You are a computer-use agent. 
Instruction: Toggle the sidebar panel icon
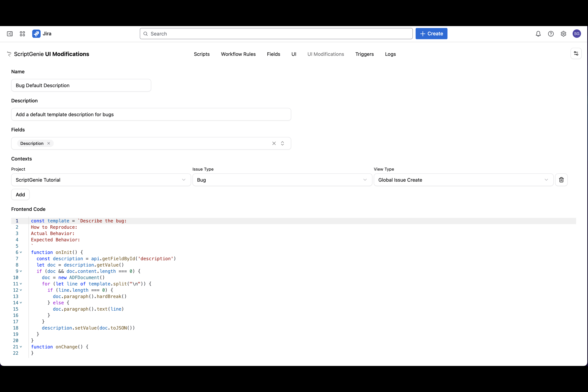pos(10,34)
